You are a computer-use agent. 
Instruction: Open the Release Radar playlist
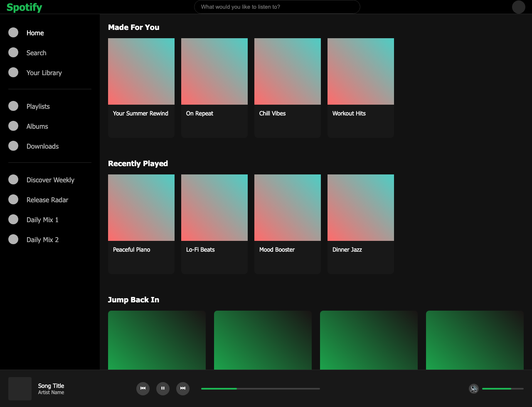(47, 200)
